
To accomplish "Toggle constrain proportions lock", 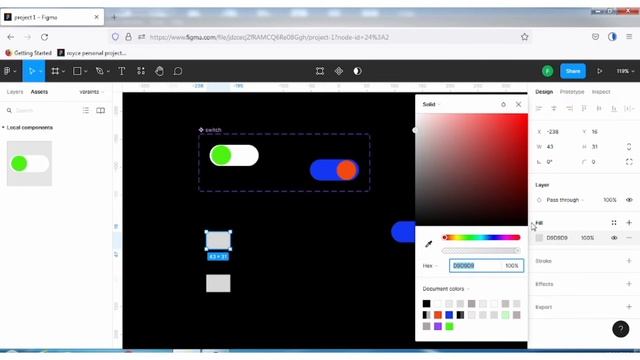I will coord(629,147).
